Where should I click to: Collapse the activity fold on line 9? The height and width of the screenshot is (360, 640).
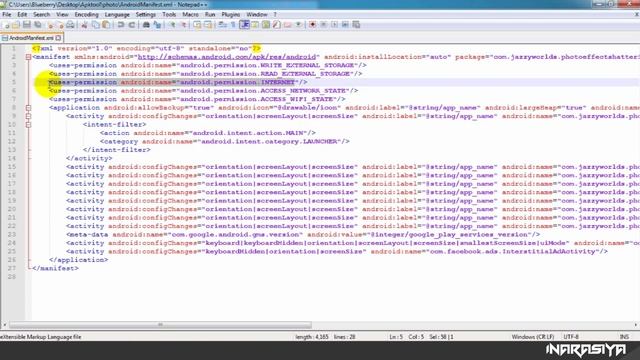pyautogui.click(x=28, y=116)
